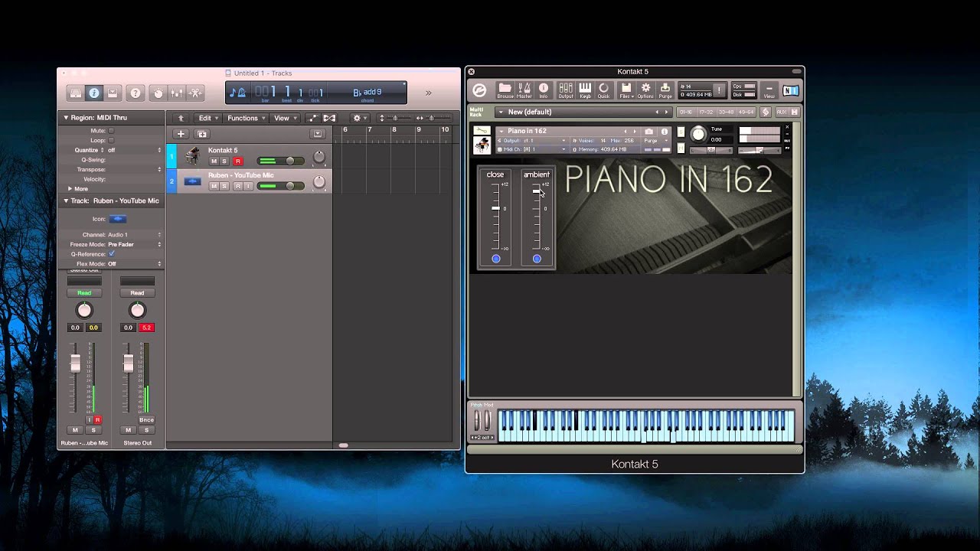Solo the Kontakt 5 track

click(224, 161)
